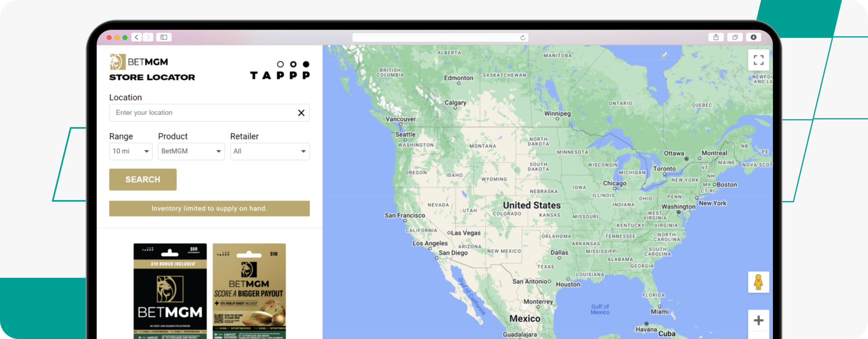
Task: Click the STORE LOCATOR heading
Action: pos(152,77)
